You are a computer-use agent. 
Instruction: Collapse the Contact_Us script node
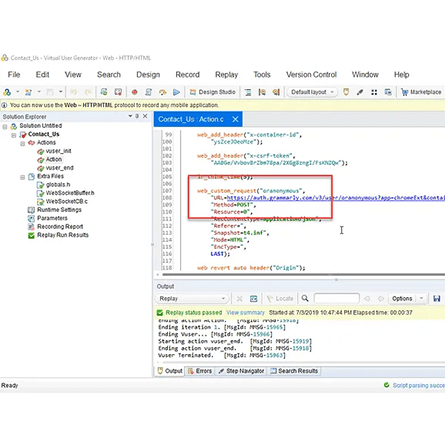pos(14,135)
